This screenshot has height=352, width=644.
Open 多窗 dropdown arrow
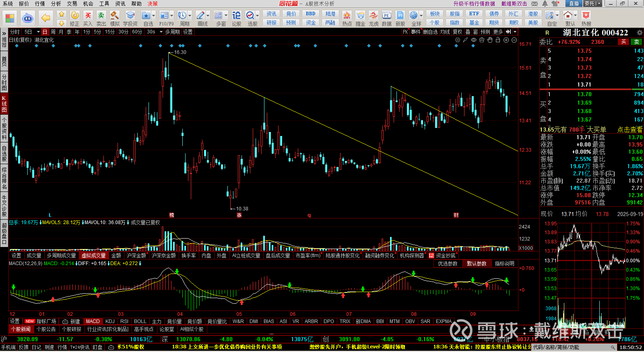226,16
